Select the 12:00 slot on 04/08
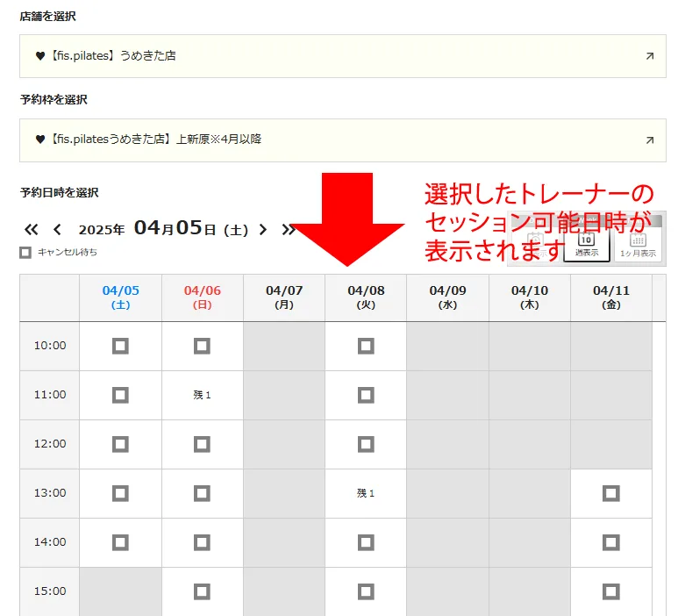Viewport: 678px width, 616px height. (x=366, y=444)
